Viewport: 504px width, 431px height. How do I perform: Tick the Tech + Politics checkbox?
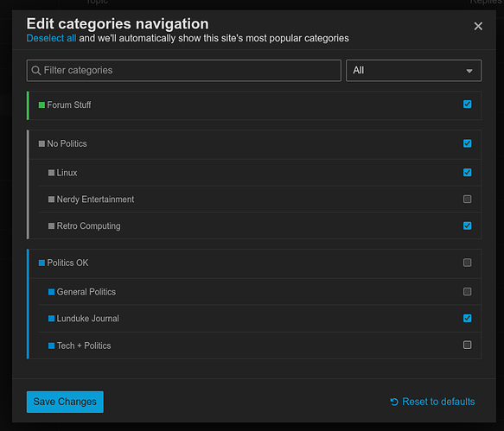[467, 345]
